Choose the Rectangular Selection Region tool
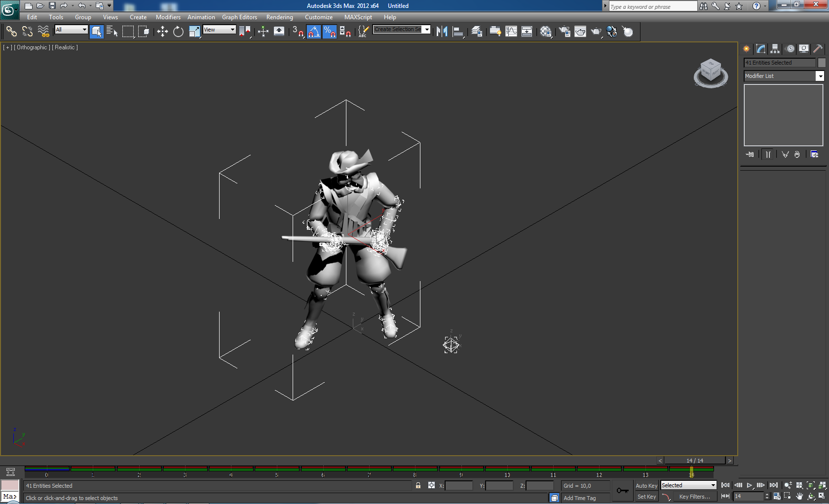 [x=128, y=32]
